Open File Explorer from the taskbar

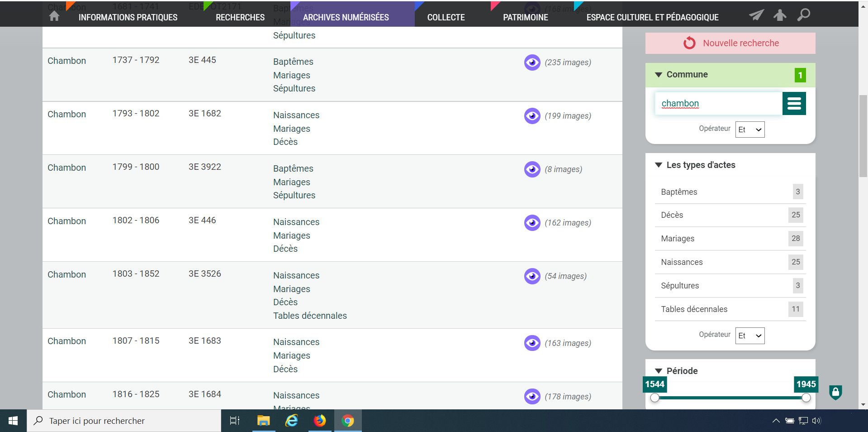pyautogui.click(x=263, y=421)
